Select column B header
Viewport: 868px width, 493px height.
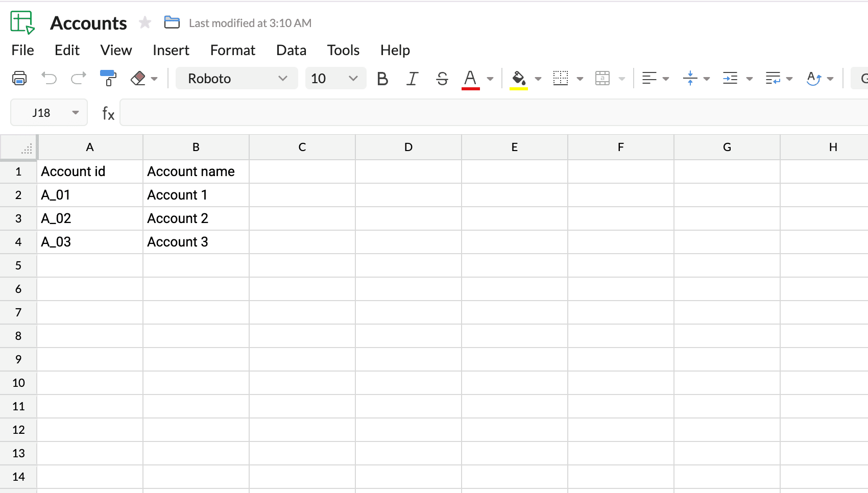(x=196, y=147)
